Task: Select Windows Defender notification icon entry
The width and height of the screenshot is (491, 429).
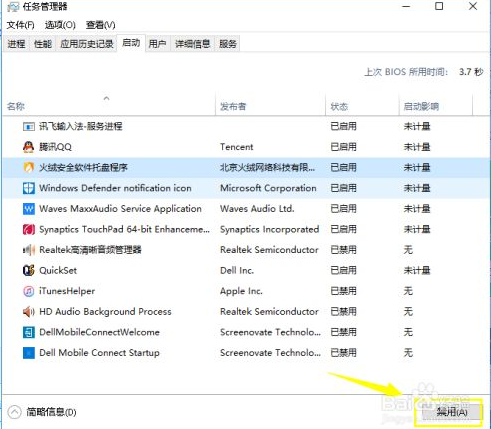Action: (115, 188)
